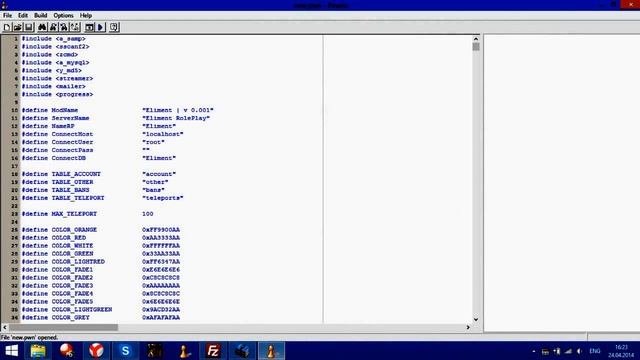640x360 pixels.
Task: Create a new file with toolbar icon
Action: 7,27
